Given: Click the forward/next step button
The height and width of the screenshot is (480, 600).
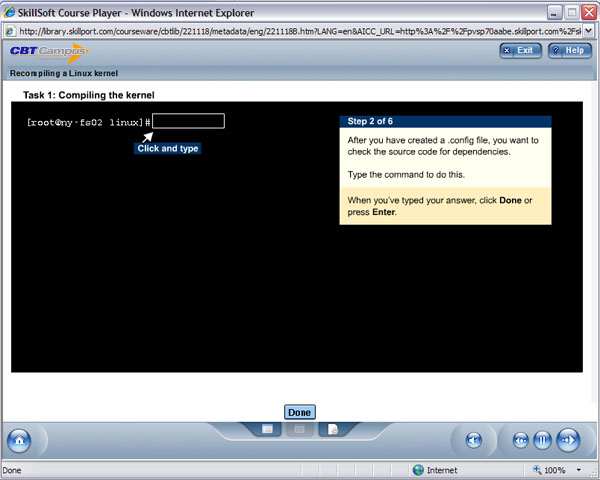Looking at the screenshot, I should (567, 440).
